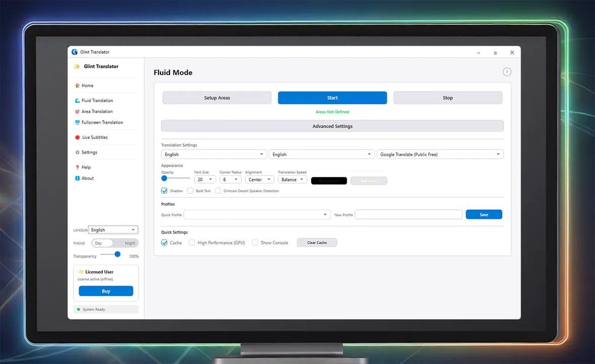
Task: Click the Transparency slider handle
Action: click(117, 254)
